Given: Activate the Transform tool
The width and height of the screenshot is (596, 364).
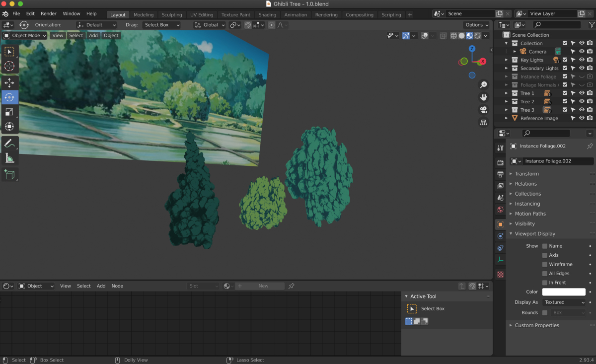Looking at the screenshot, I should [x=9, y=126].
